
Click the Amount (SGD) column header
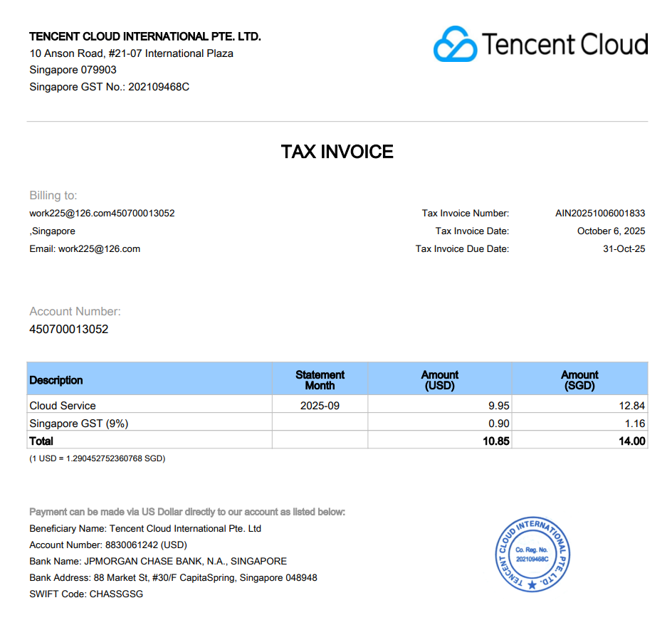579,380
